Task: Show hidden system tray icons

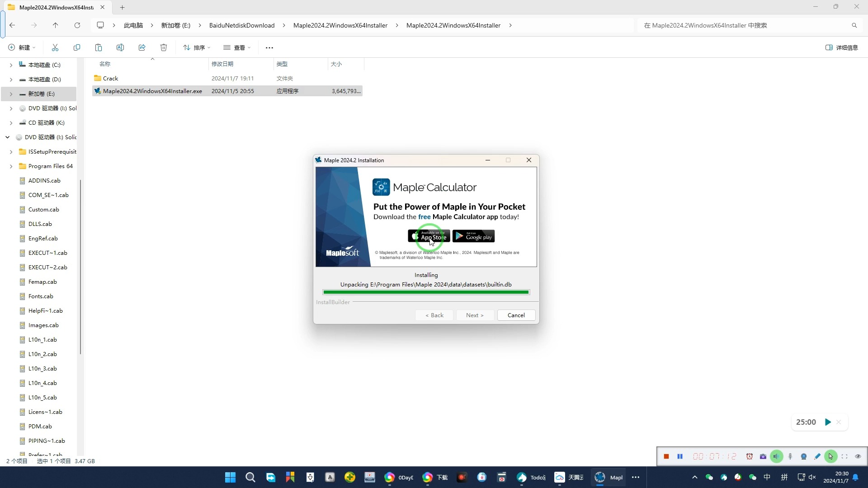Action: click(695, 477)
